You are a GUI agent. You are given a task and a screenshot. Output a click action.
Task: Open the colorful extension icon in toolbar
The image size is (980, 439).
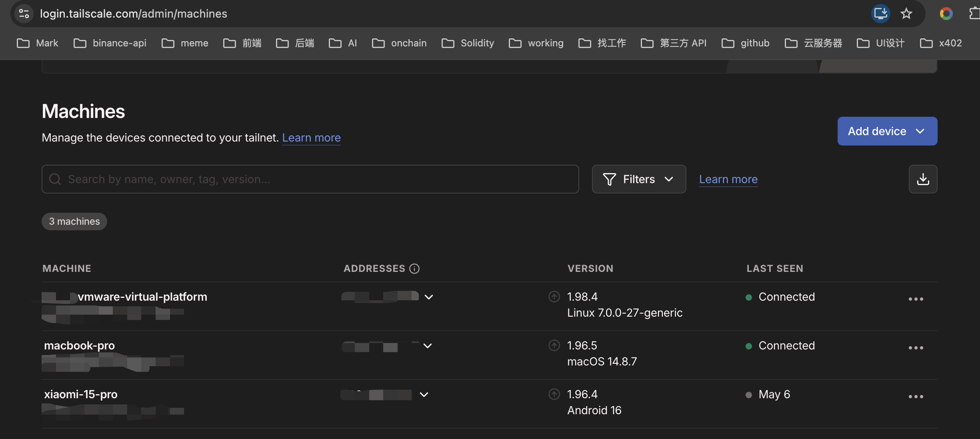(x=946, y=14)
